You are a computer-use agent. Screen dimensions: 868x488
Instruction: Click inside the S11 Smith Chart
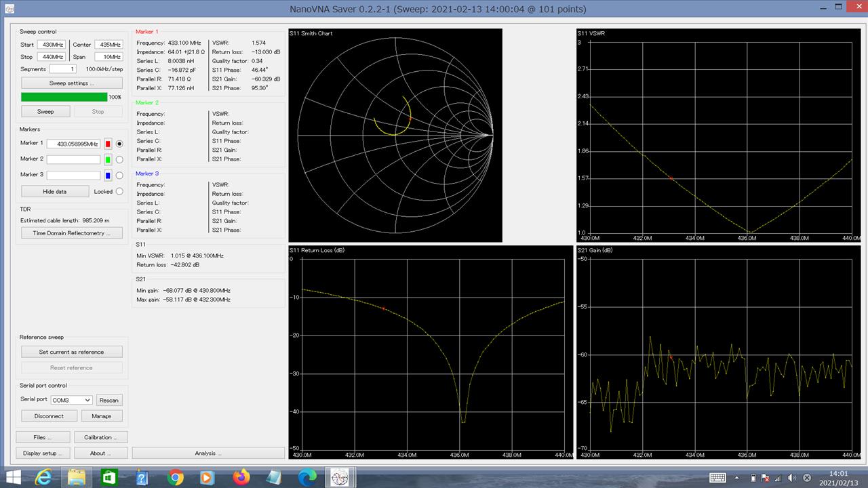click(395, 136)
